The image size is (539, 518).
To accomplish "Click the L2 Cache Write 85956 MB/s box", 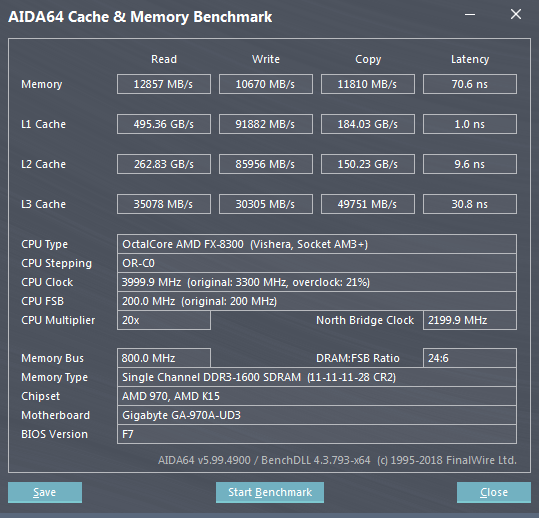I will pos(266,164).
